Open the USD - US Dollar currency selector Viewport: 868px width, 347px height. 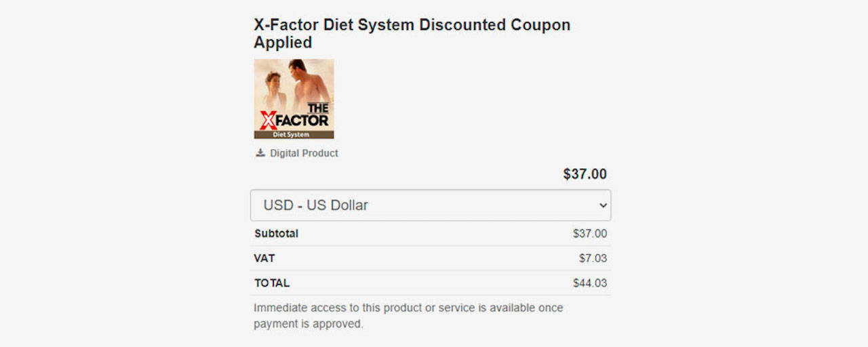point(430,205)
